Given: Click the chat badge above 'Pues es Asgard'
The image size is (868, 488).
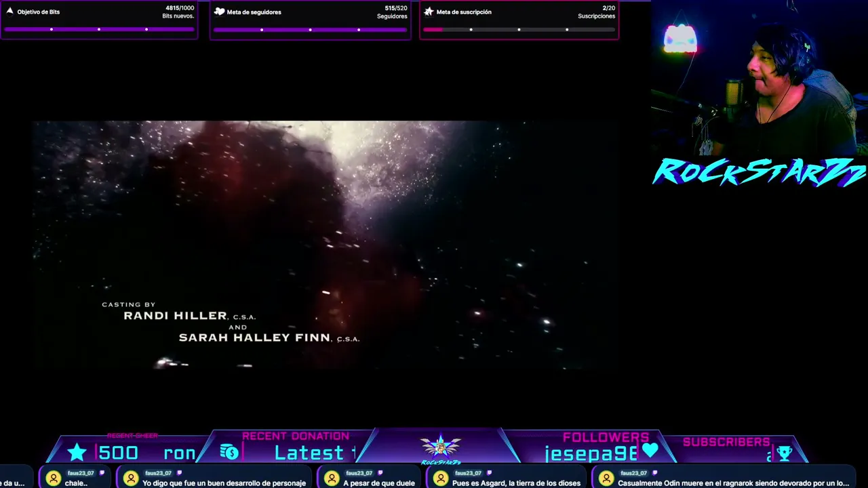Looking at the screenshot, I should click(x=490, y=473).
